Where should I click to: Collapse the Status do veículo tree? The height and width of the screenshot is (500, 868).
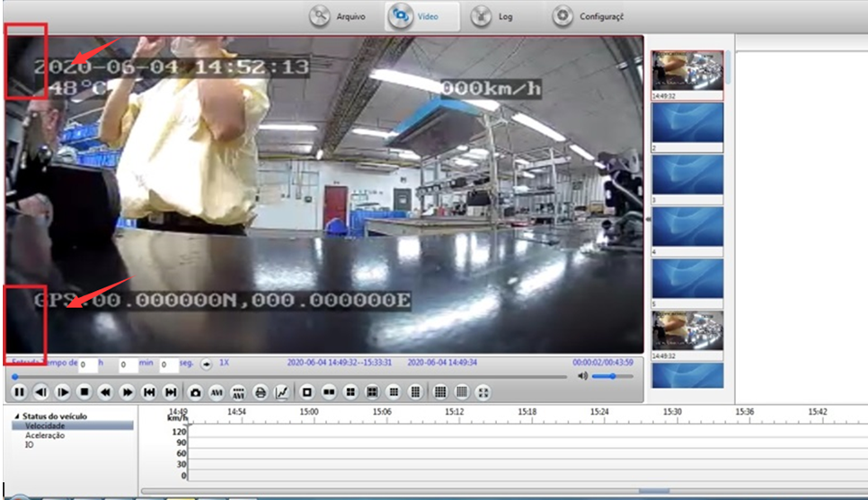16,416
